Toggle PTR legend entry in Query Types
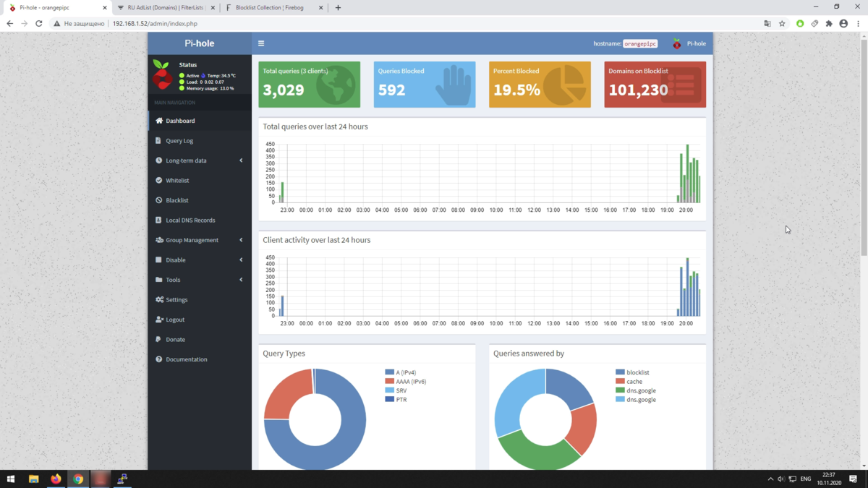 [x=396, y=399]
